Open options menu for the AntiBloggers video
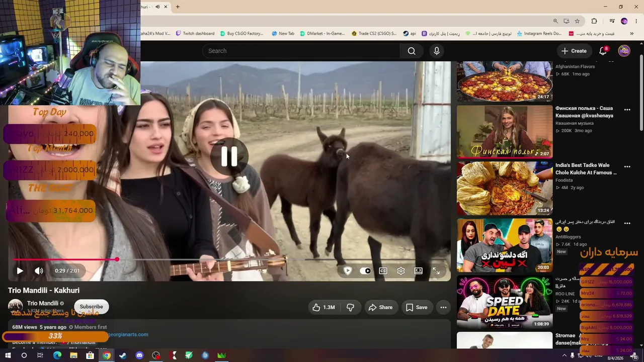 [627, 223]
